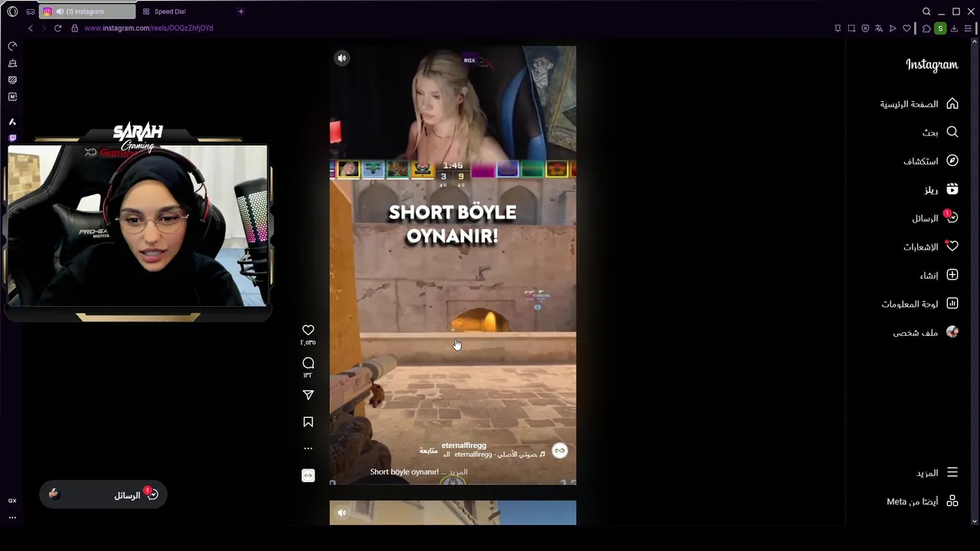980x551 pixels.
Task: Pause the playing reel video
Action: point(452,265)
